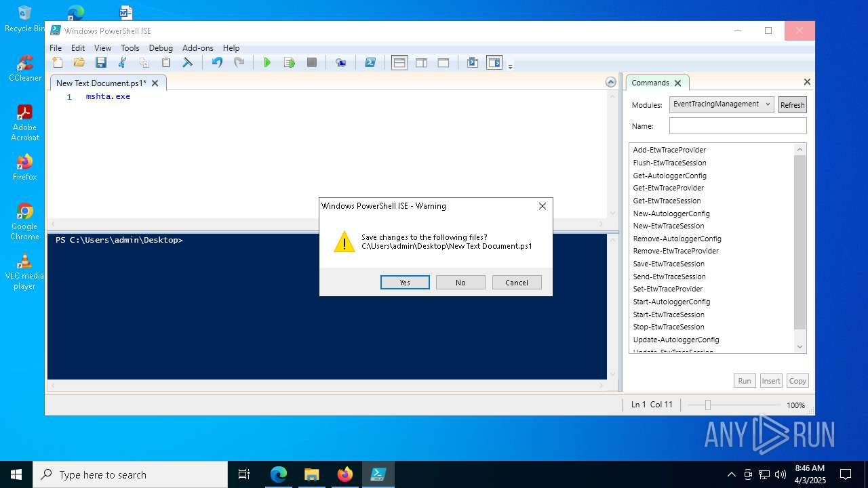
Task: Click the Insert button in Commands
Action: tap(771, 381)
